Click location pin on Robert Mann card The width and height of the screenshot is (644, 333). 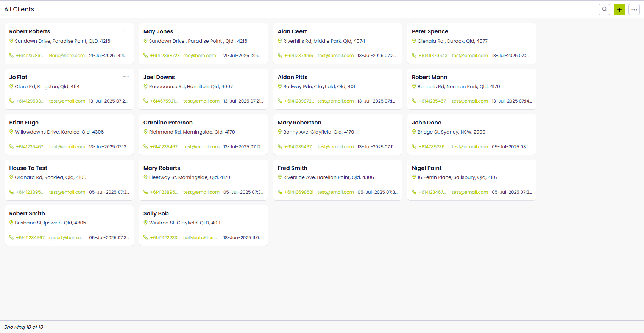[414, 86]
